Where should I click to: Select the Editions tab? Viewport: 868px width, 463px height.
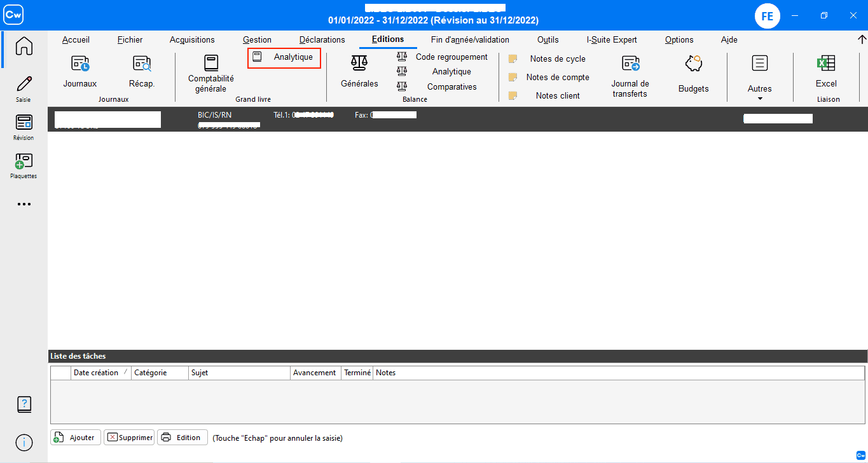(388, 39)
